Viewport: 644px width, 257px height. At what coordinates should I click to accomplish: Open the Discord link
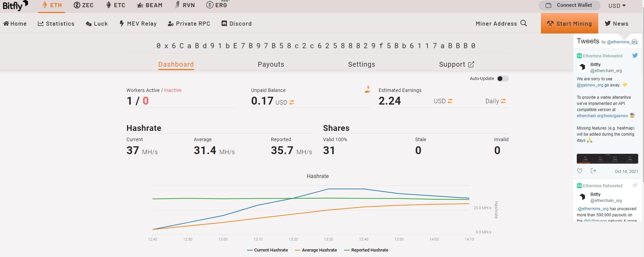coord(237,24)
